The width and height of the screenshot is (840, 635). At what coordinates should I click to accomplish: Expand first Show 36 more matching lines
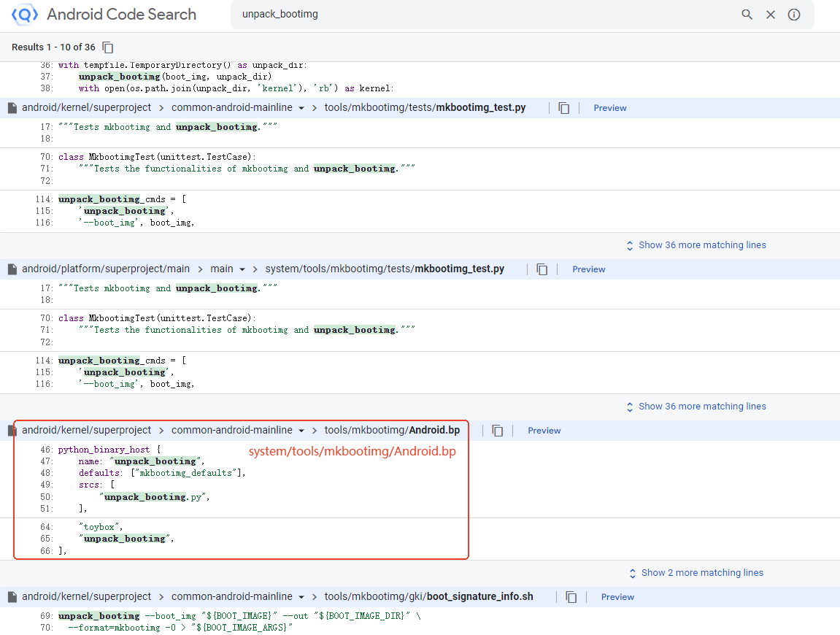click(x=696, y=245)
